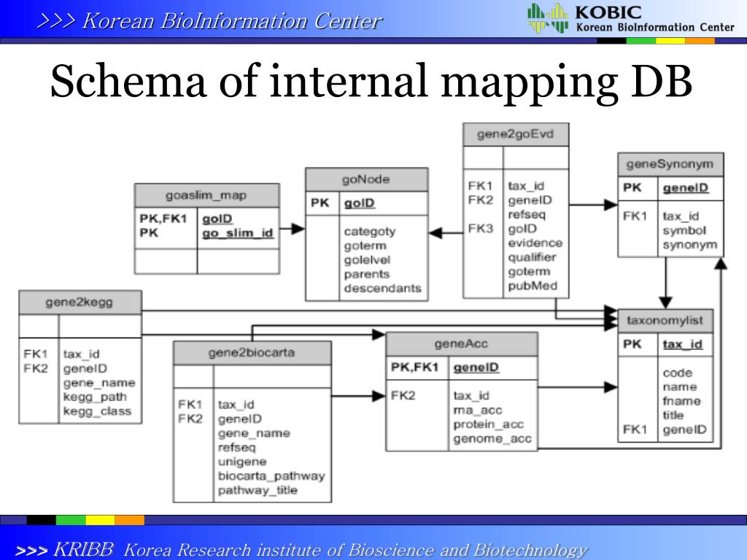The height and width of the screenshot is (560, 747).
Task: Click "biocarta_pathway" field in gene2biocarta
Action: click(x=271, y=476)
